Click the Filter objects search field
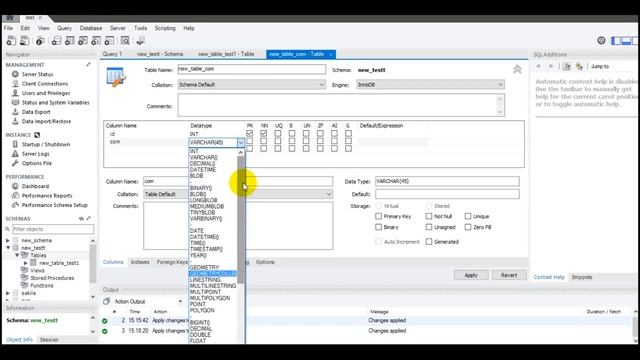The height and width of the screenshot is (360, 640). point(53,229)
